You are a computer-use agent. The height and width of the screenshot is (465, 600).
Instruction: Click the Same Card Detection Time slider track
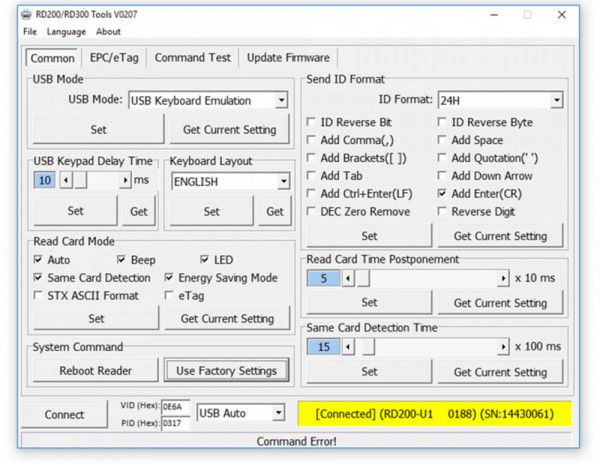coord(430,347)
